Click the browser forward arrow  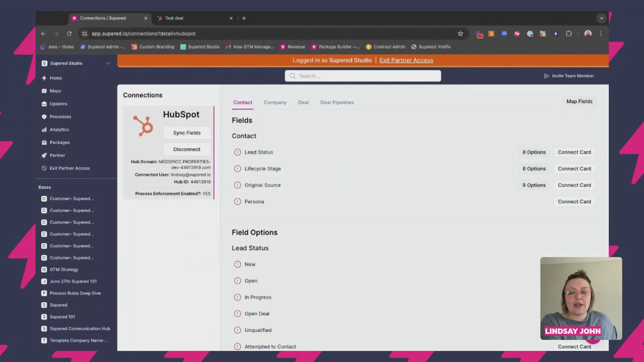click(56, 34)
